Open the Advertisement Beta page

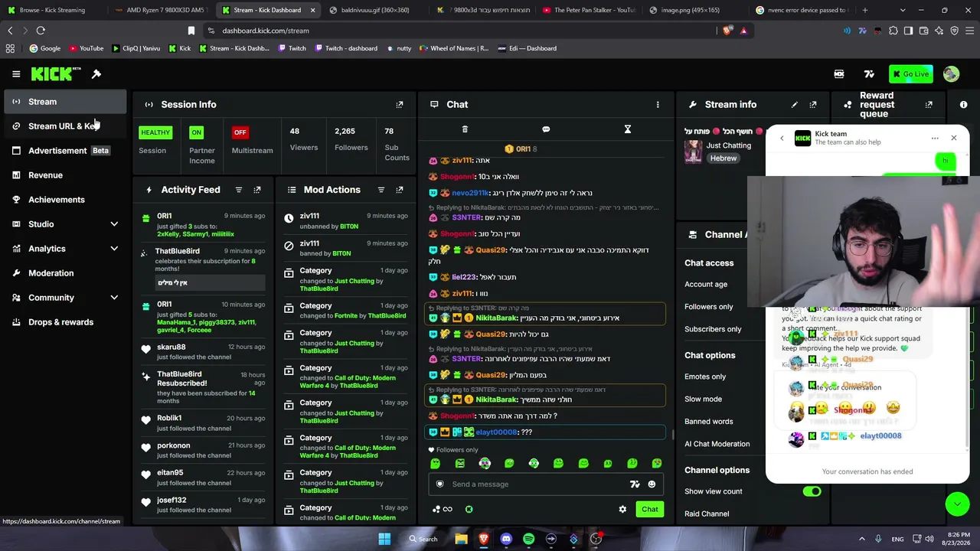pyautogui.click(x=65, y=151)
